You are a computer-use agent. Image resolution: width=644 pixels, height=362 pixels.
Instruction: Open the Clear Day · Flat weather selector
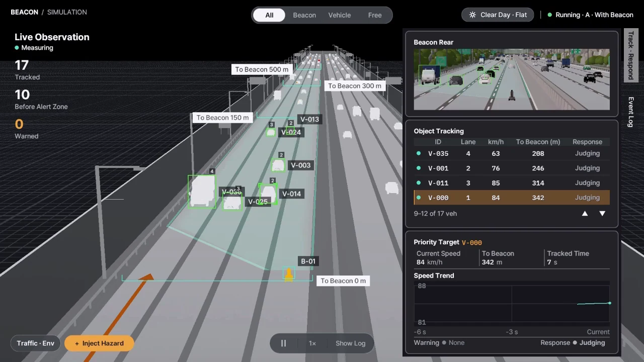(x=498, y=15)
